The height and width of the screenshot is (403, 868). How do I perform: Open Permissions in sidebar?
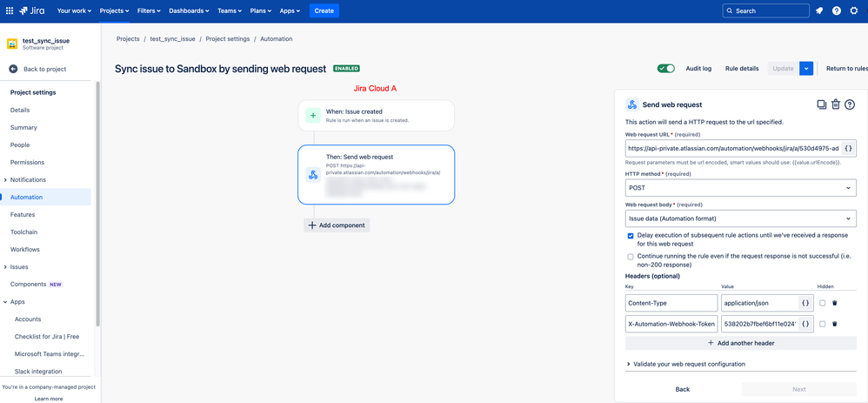pyautogui.click(x=27, y=163)
